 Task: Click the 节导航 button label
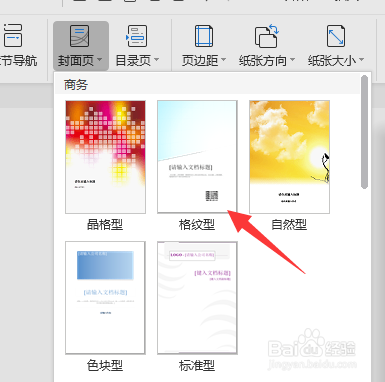point(18,61)
